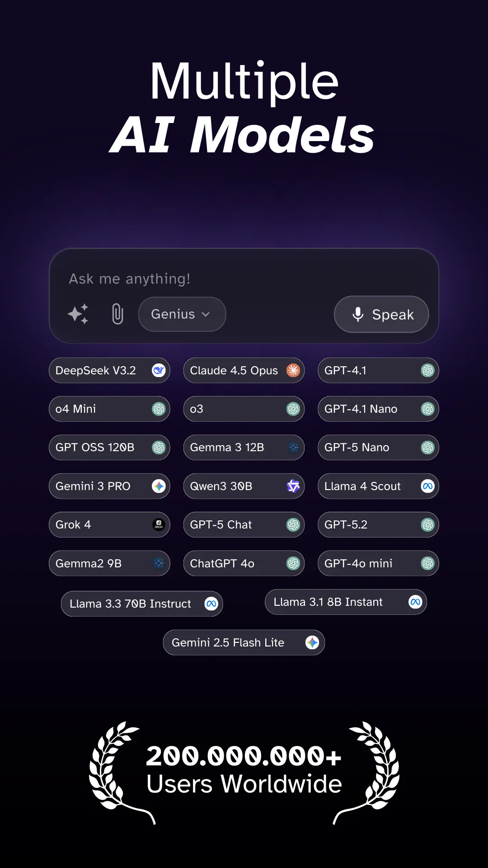Click the Gemini 3 PRO star logo
This screenshot has width=488, height=868.
pos(159,486)
